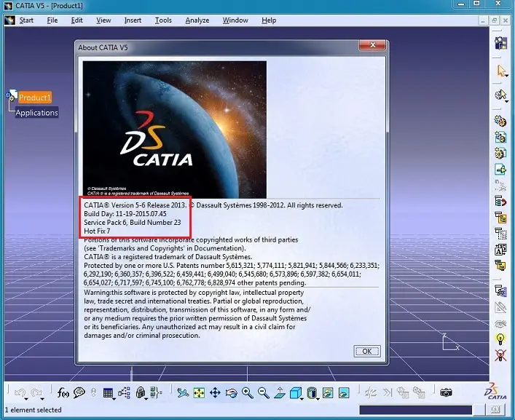This screenshot has height=420, width=515.
Task: Click the selection sets gear-arrow icon
Action: point(500,95)
